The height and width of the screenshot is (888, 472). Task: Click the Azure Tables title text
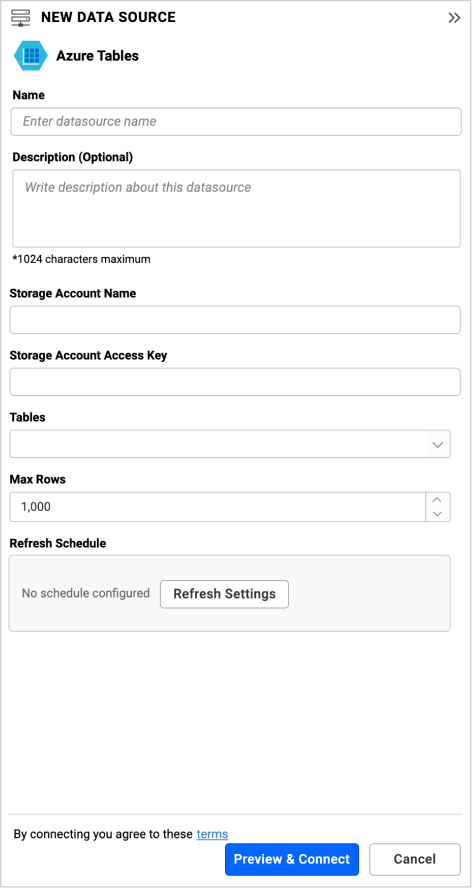tap(97, 56)
